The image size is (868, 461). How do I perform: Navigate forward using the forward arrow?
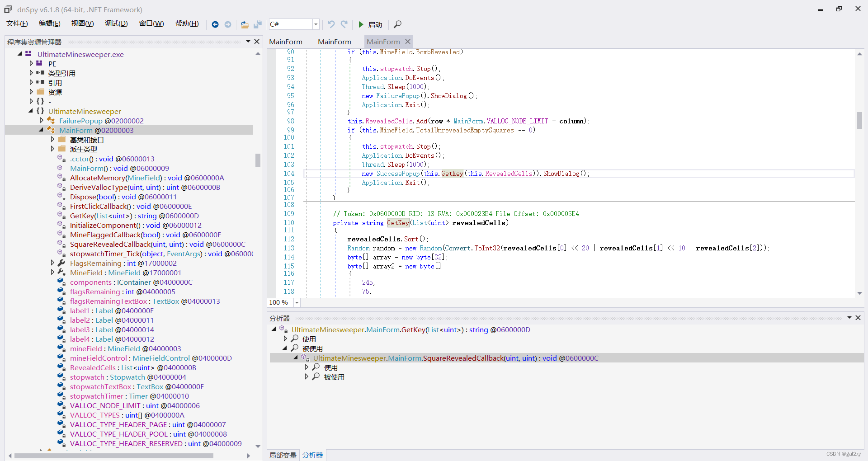click(x=228, y=24)
